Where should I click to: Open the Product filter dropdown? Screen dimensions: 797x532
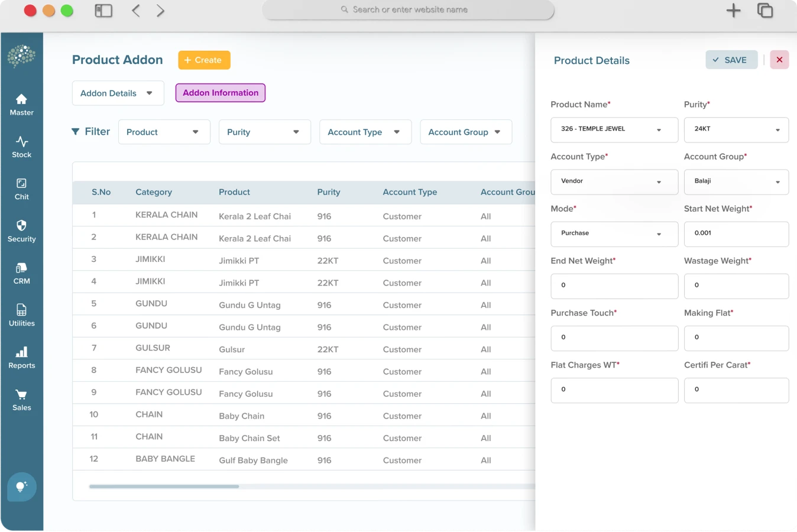164,132
